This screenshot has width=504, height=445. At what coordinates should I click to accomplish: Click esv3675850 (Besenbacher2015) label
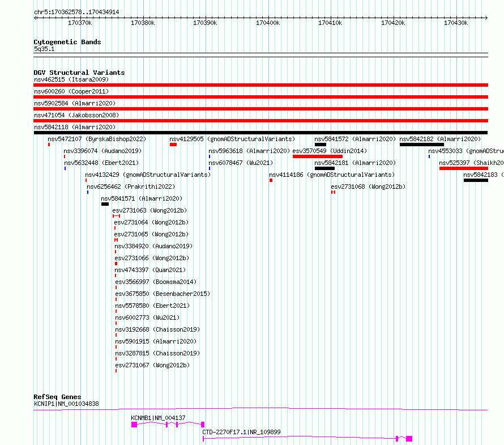(x=163, y=294)
